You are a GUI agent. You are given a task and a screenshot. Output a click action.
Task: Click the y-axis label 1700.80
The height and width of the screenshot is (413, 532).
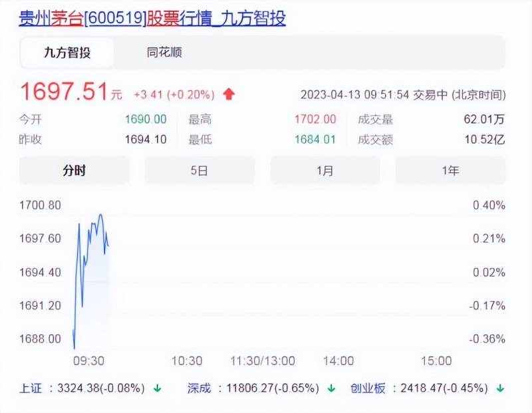(x=40, y=206)
